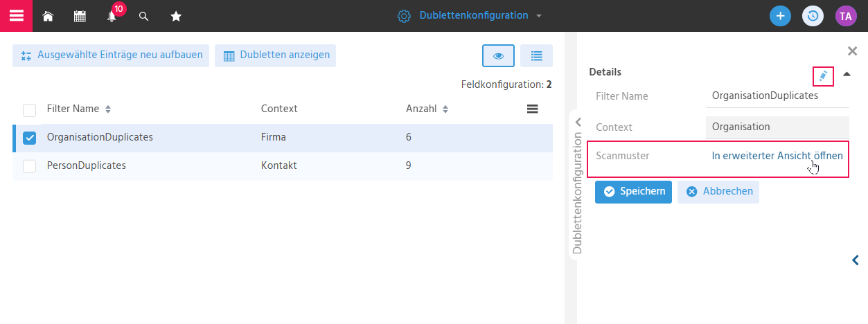Select the OrganisationDuplicates row name

pos(100,137)
